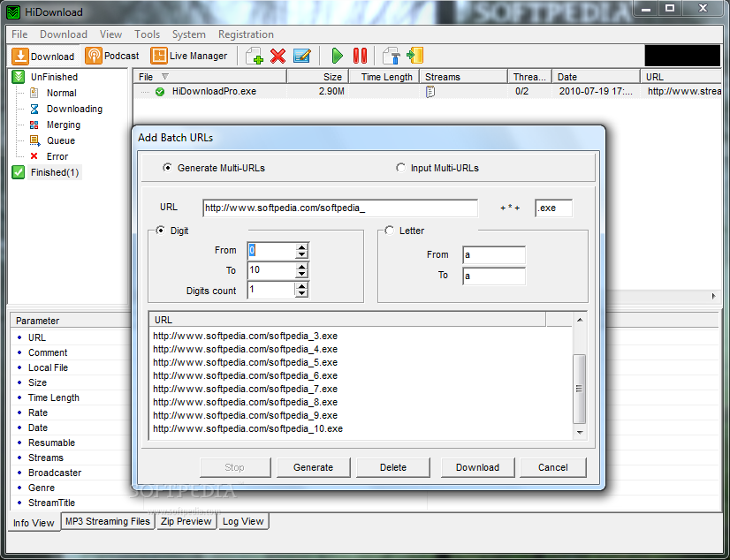730x560 pixels.
Task: Select Downloading in the tree
Action: [74, 109]
